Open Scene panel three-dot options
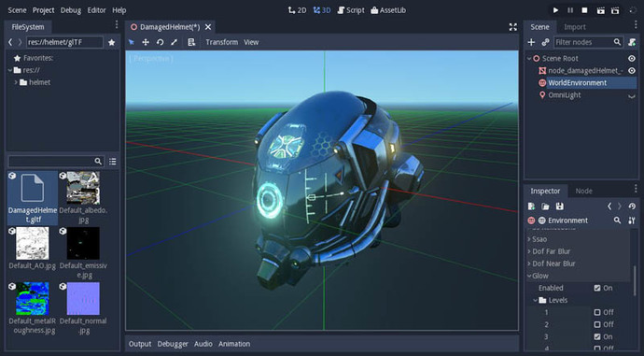The image size is (644, 356). click(636, 25)
